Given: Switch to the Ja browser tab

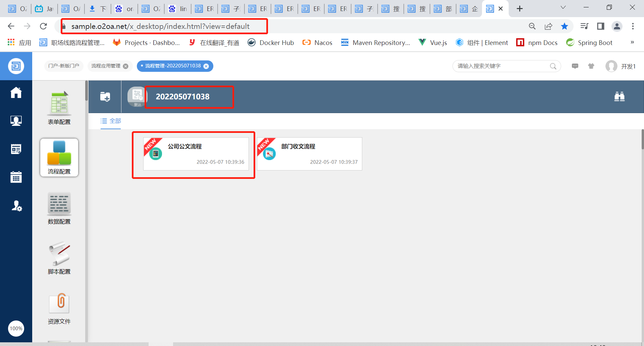Looking at the screenshot, I should tap(44, 9).
